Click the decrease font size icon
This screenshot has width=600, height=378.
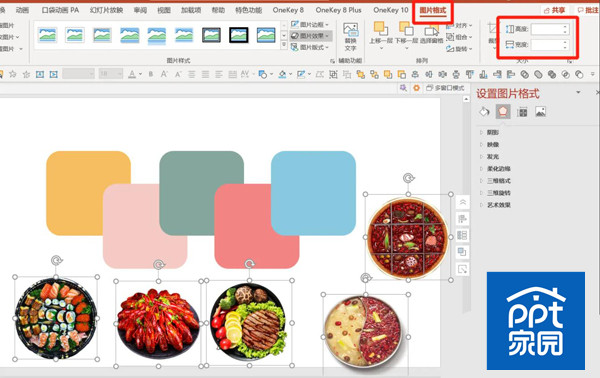[178, 74]
